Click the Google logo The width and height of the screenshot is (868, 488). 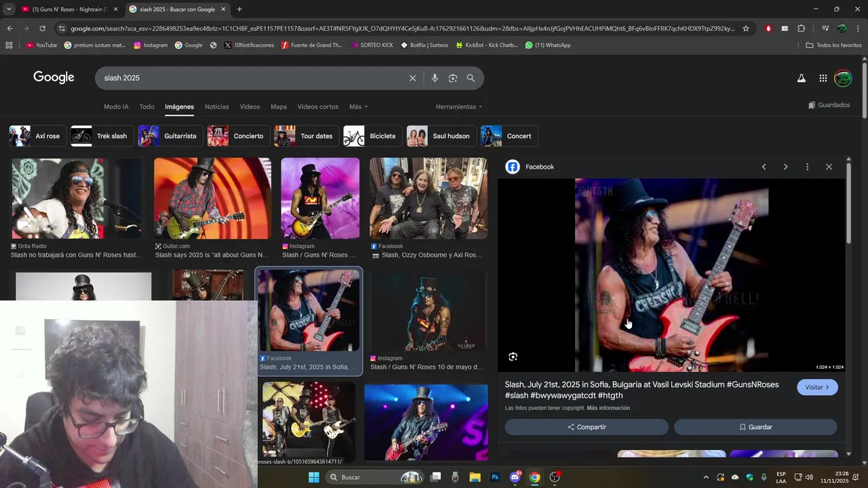(54, 77)
